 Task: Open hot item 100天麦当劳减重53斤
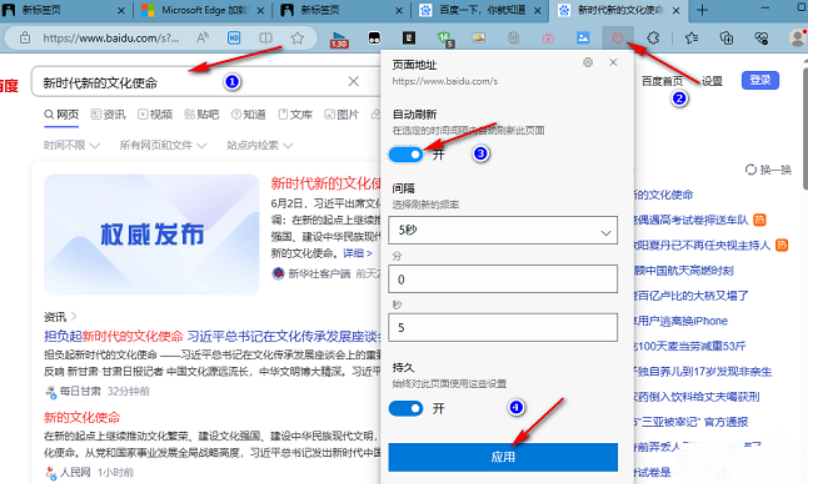690,346
